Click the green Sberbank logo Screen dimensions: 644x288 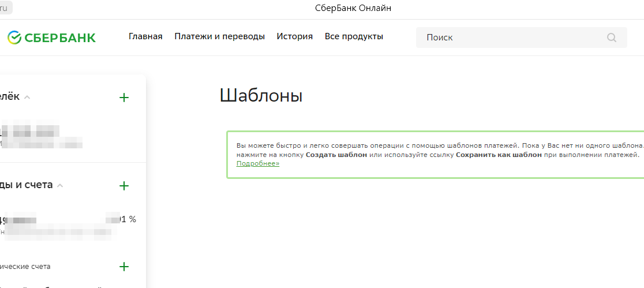[51, 38]
